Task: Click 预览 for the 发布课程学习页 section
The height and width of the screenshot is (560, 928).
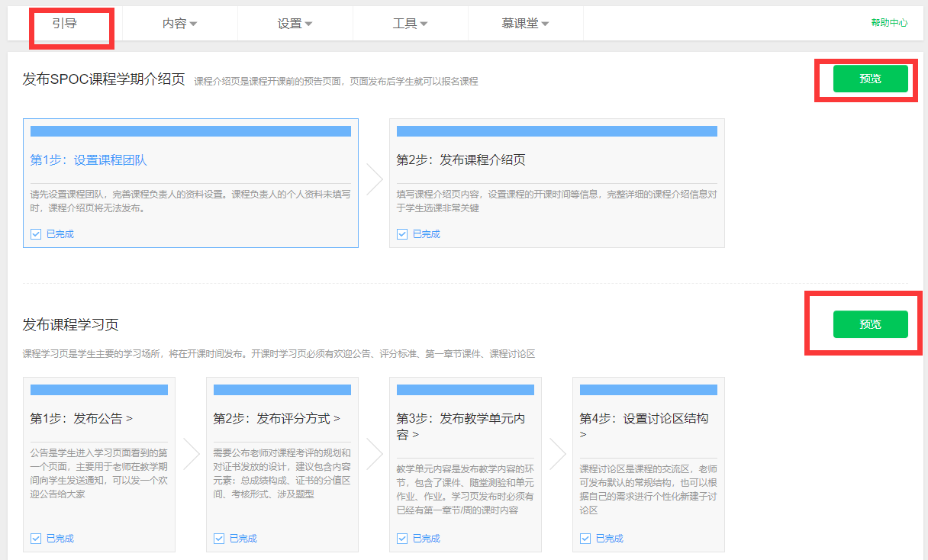Action: pos(870,324)
